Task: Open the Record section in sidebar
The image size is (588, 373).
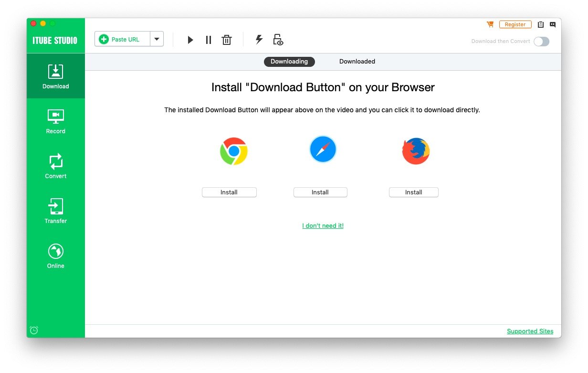Action: [56, 121]
